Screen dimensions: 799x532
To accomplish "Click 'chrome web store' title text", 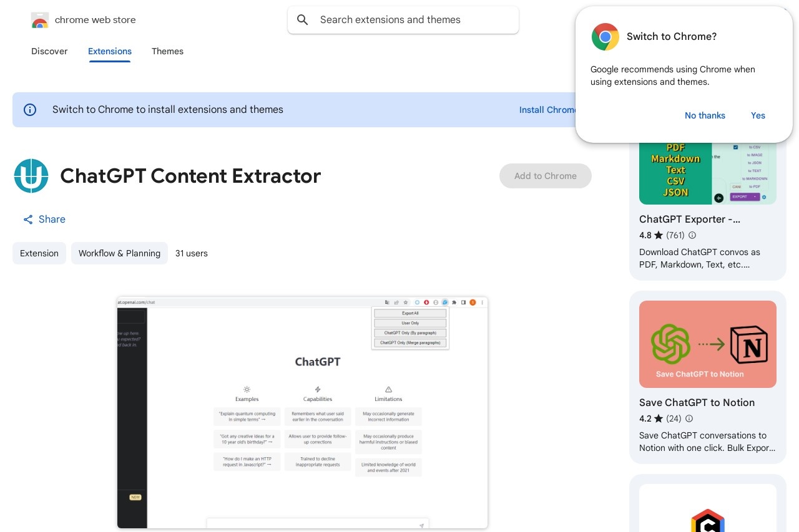I will coord(95,20).
